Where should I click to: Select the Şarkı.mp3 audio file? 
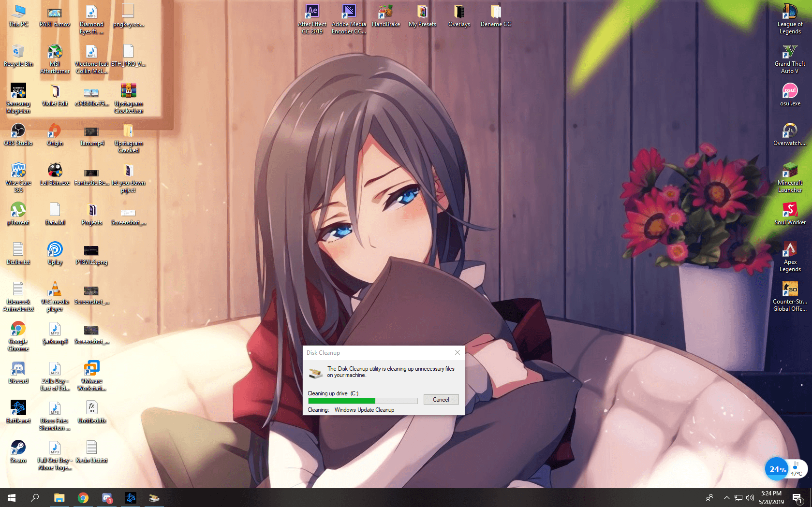click(x=55, y=333)
